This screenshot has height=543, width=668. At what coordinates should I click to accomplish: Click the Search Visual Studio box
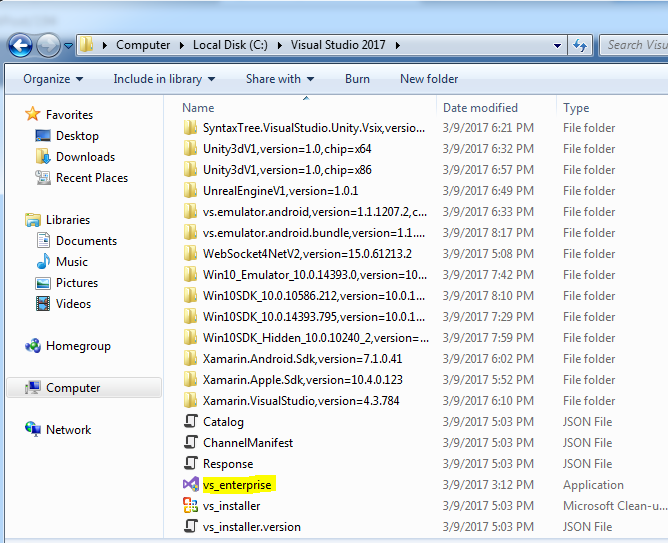coord(635,45)
